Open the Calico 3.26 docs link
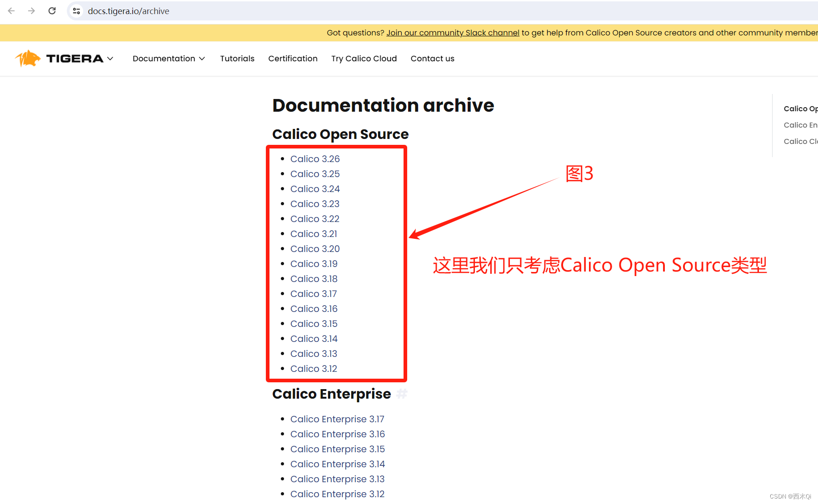818x504 pixels. click(x=315, y=159)
